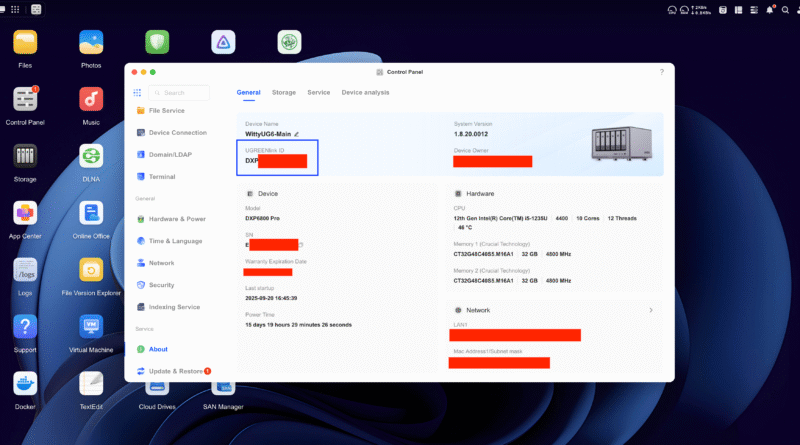Switch to the Storage tab

pos(284,92)
